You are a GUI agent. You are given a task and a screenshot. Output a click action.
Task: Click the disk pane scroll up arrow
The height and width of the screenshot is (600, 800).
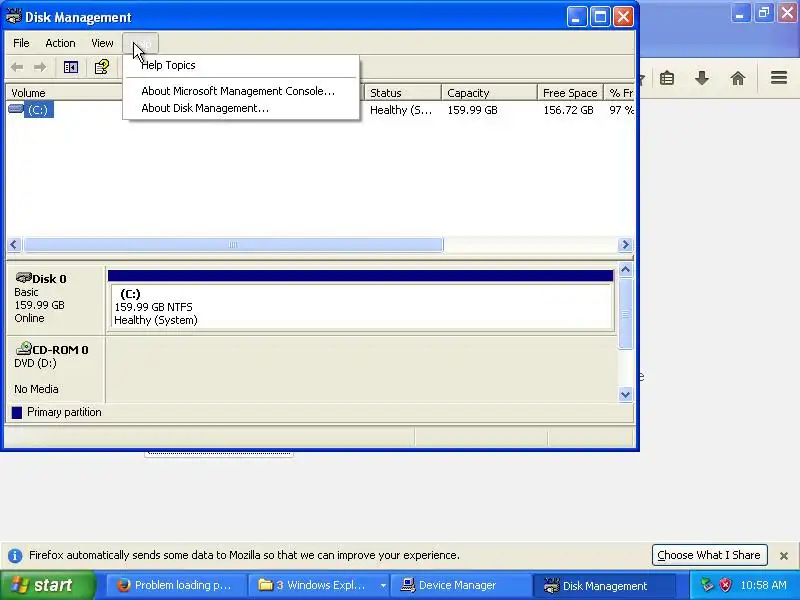(x=626, y=269)
